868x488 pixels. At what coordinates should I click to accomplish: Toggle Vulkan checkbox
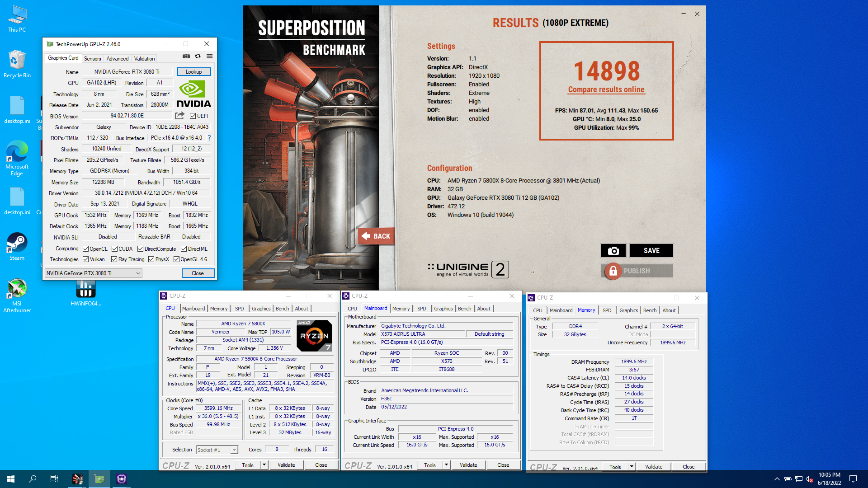click(x=85, y=259)
